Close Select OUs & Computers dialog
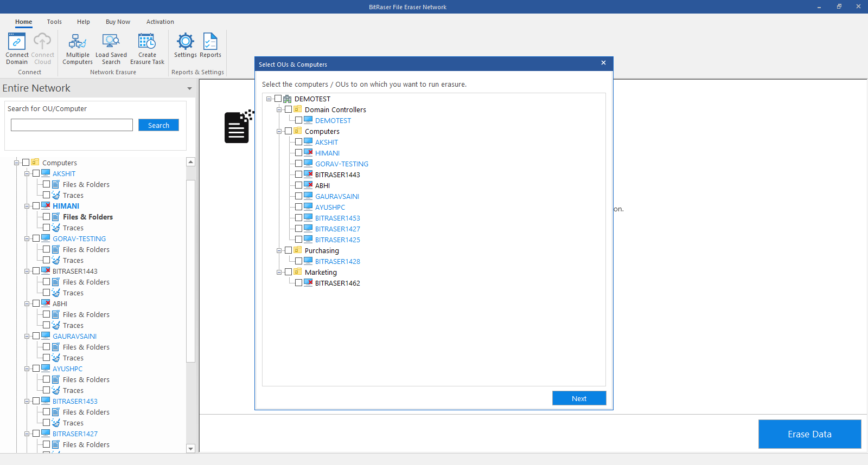 tap(603, 63)
